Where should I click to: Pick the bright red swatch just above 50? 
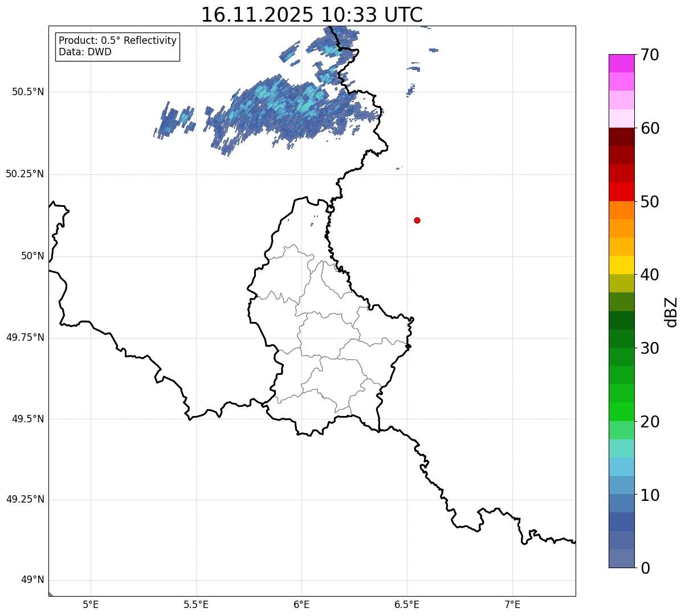[x=621, y=191]
